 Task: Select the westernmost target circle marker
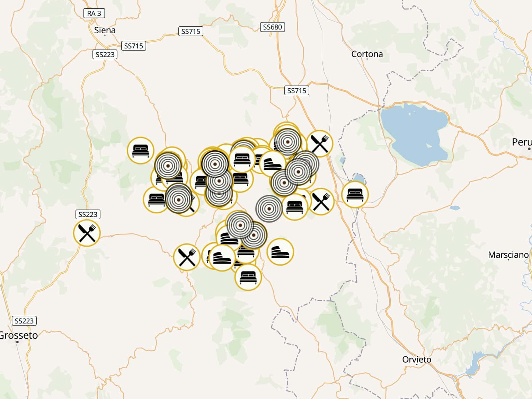[168, 166]
